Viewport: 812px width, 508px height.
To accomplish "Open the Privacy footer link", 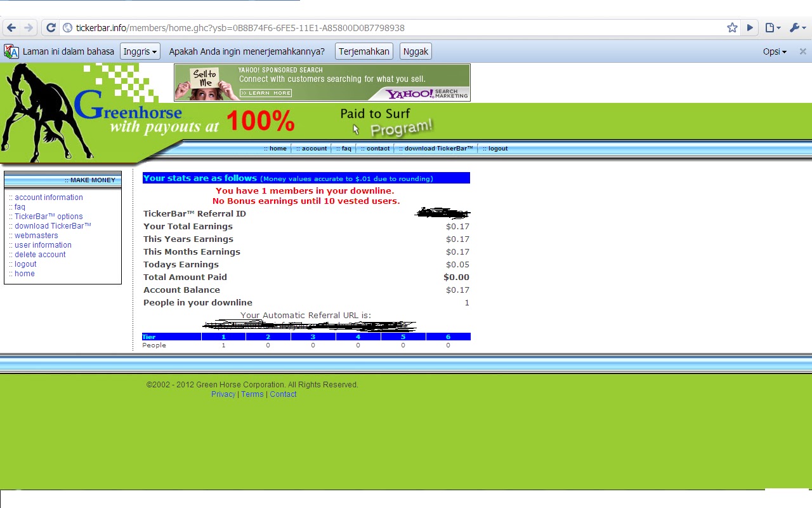I will click(x=223, y=394).
